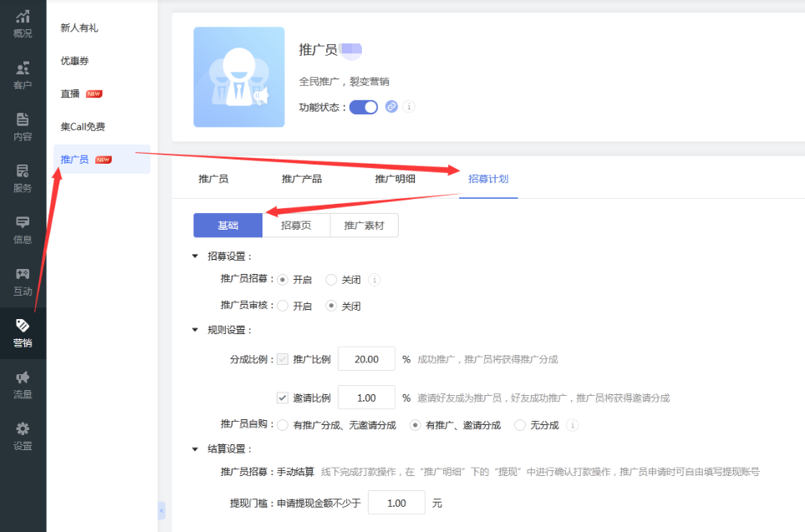Click the link icon beside 功能状态 toggle

(391, 107)
